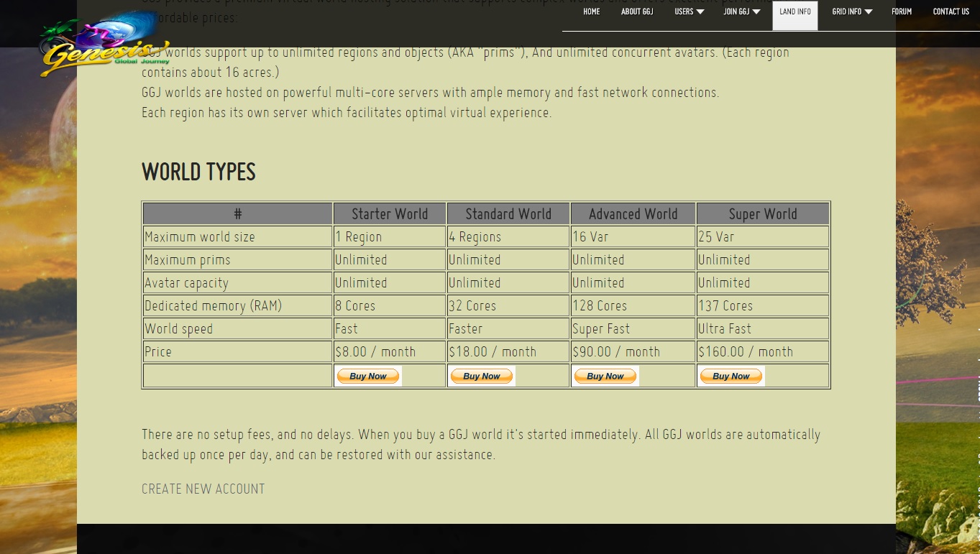
Task: Click the '$90.00 / month' price cell
Action: (633, 351)
